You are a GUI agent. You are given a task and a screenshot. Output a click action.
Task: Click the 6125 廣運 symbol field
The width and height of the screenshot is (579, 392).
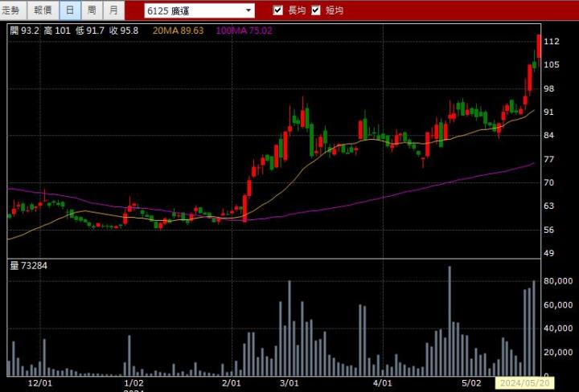(x=193, y=10)
